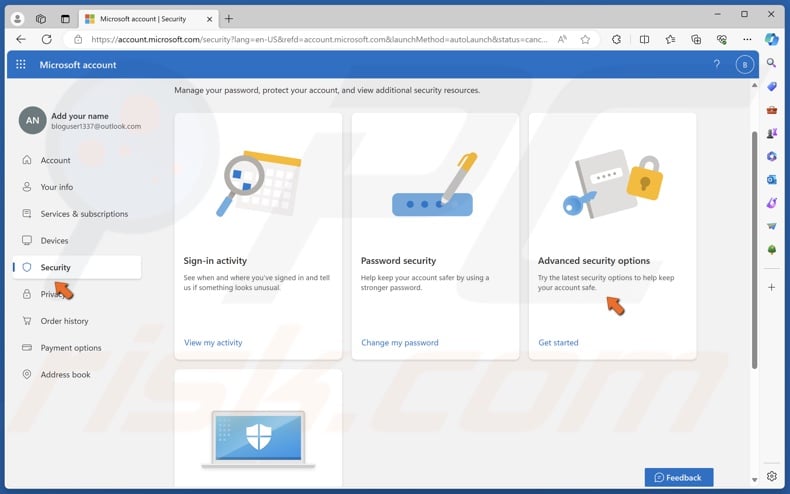Click the Microsoft account header title
The height and width of the screenshot is (494, 790).
78,65
